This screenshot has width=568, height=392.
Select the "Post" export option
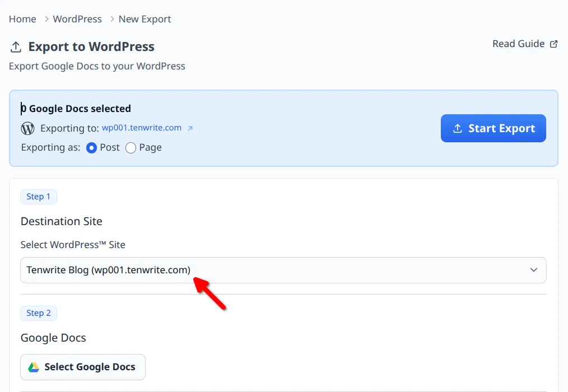[91, 147]
